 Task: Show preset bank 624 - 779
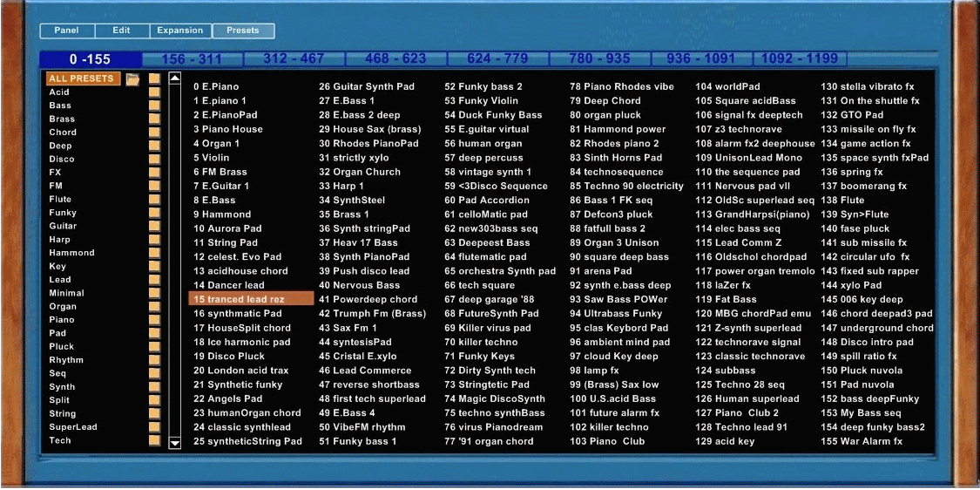497,58
